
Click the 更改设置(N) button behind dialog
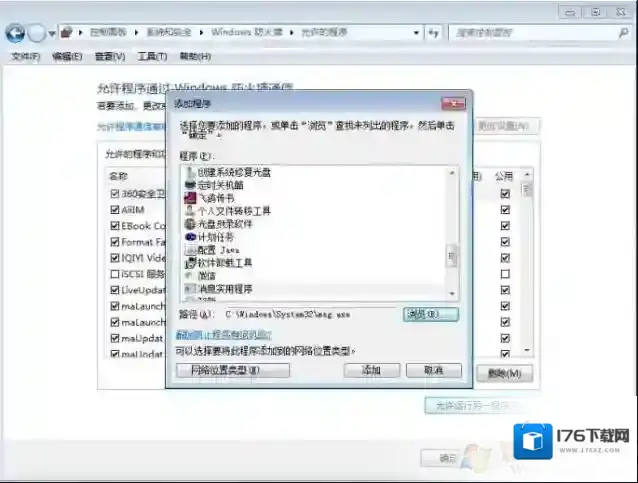point(507,126)
